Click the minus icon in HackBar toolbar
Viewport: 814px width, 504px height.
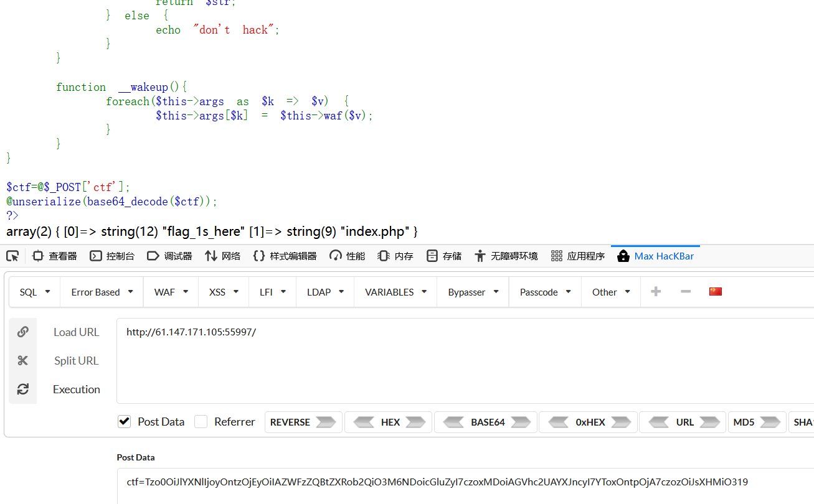pyautogui.click(x=686, y=291)
